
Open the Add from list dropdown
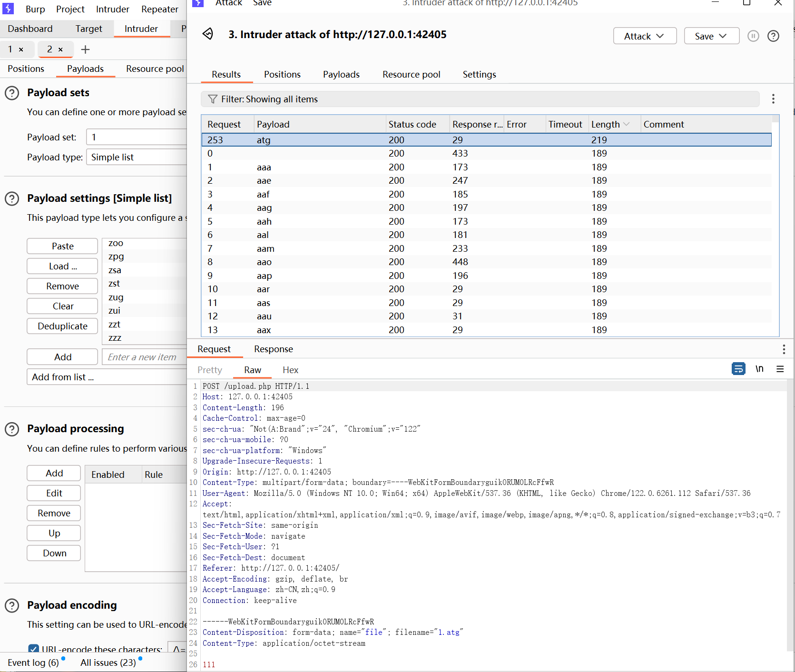pos(107,377)
